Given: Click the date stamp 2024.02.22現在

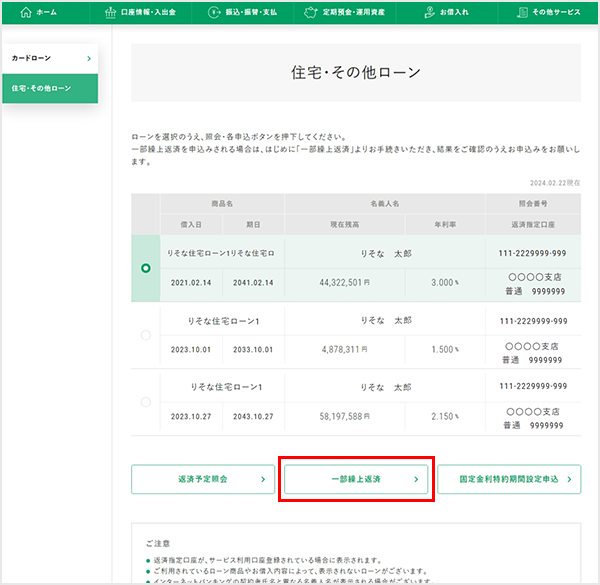Looking at the screenshot, I should pyautogui.click(x=555, y=183).
